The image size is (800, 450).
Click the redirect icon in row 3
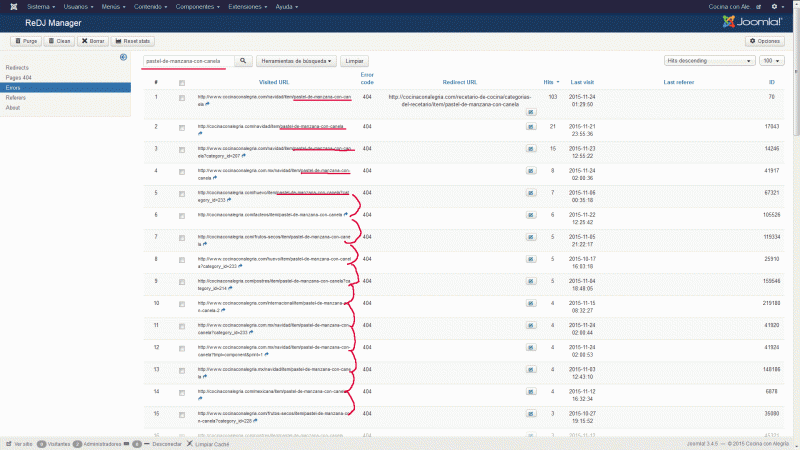click(531, 148)
